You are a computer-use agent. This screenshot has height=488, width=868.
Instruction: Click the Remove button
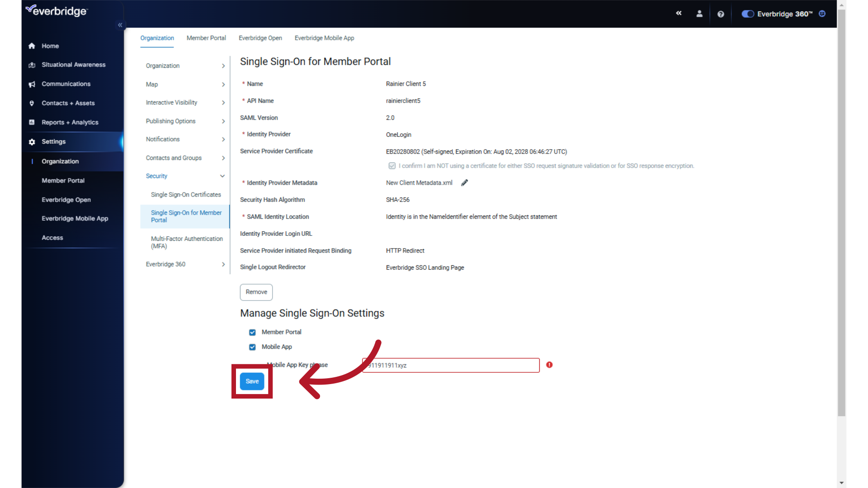pyautogui.click(x=256, y=292)
